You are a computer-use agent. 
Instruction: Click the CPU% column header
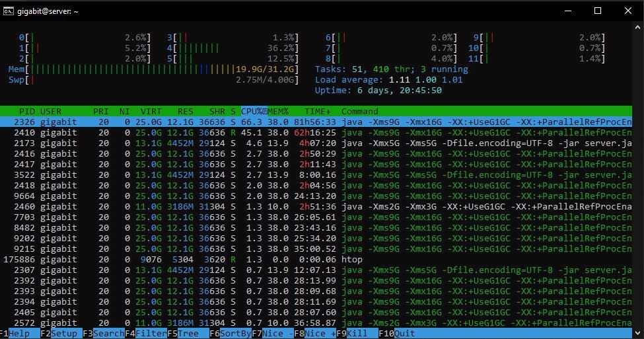(254, 112)
